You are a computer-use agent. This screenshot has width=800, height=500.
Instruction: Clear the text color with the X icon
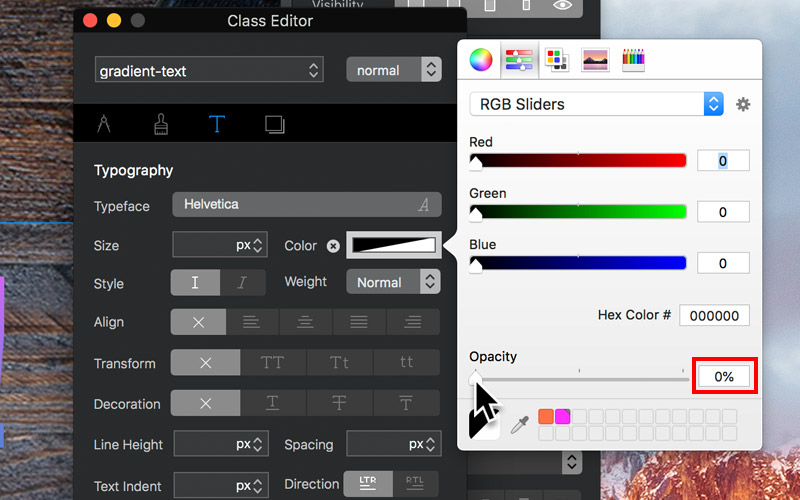[333, 246]
